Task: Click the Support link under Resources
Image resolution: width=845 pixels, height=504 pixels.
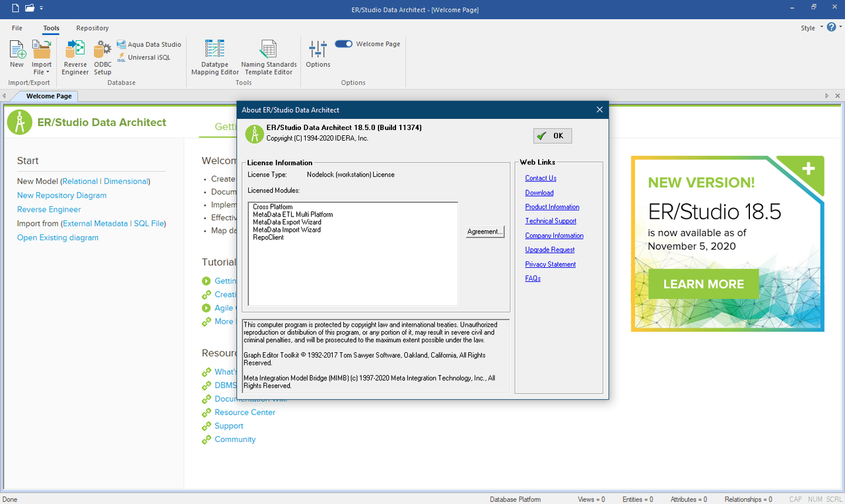Action: (x=228, y=426)
